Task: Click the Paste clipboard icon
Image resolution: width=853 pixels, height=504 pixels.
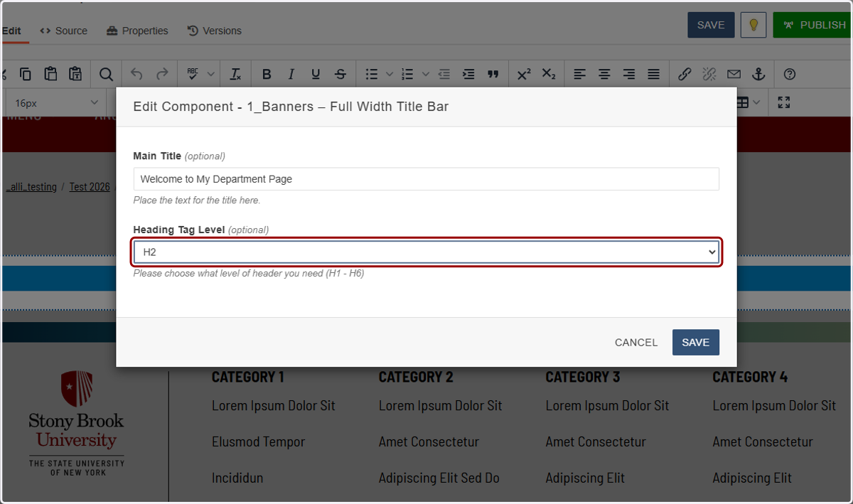Action: (50, 74)
